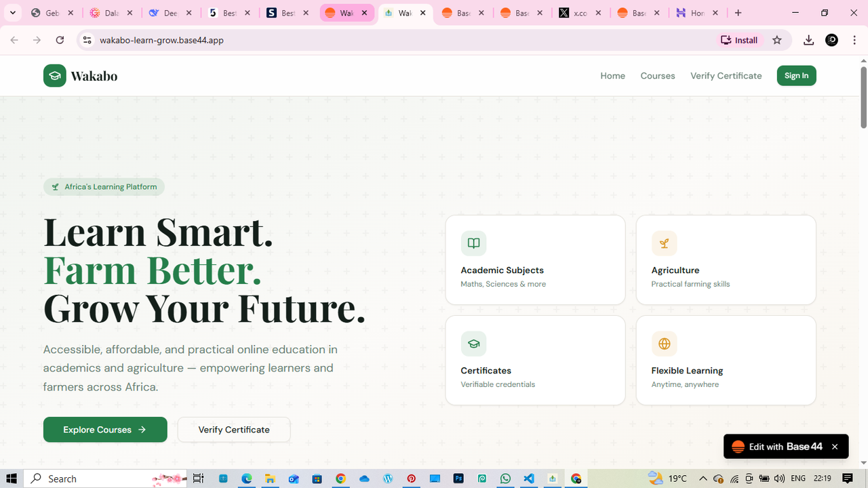The height and width of the screenshot is (488, 868).
Task: Click the Certificates graduation cap icon
Action: click(473, 344)
